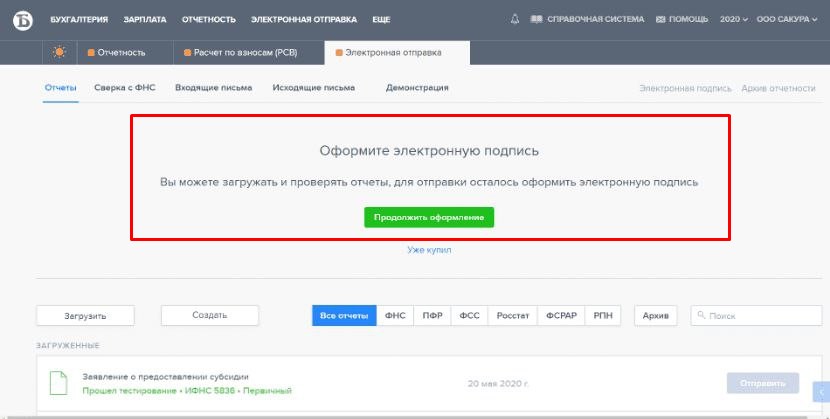830x419 pixels.
Task: Open the Демонстрация subtab
Action: 417,88
